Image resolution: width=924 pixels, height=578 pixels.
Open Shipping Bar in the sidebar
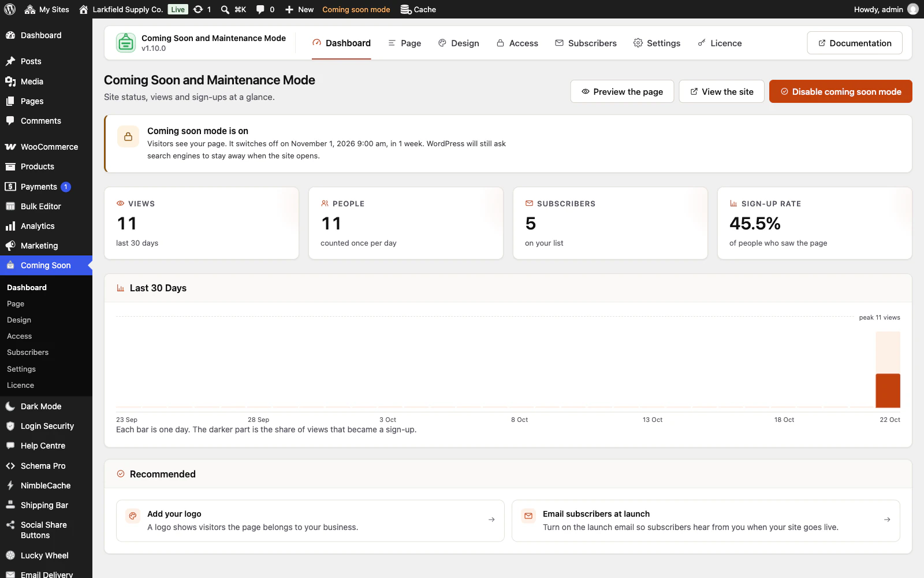click(46, 505)
